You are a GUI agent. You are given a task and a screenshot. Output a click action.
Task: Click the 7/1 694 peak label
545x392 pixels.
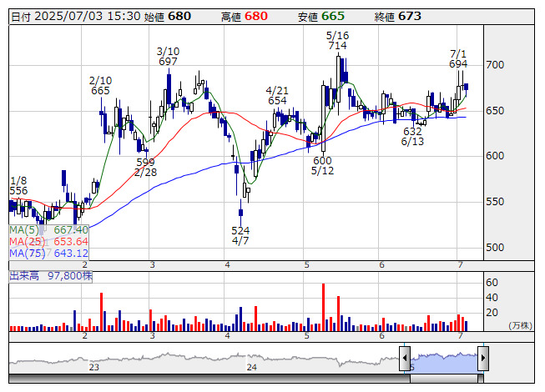[458, 59]
